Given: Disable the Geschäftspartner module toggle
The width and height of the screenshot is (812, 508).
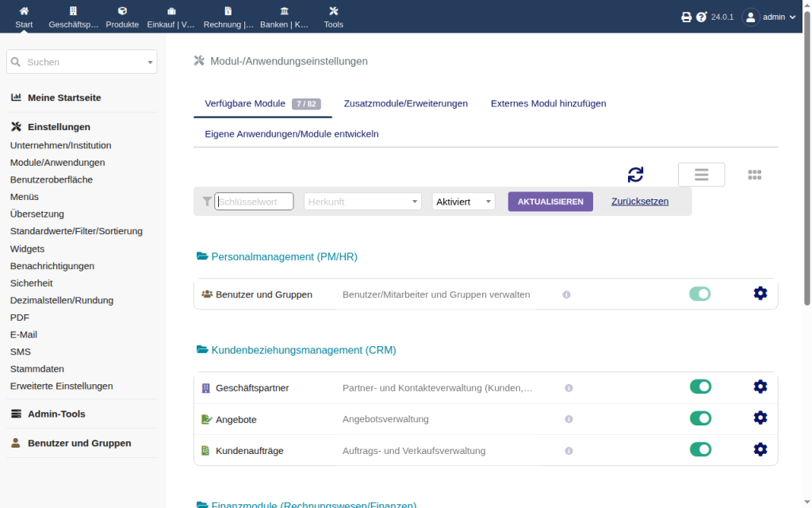Looking at the screenshot, I should click(700, 387).
